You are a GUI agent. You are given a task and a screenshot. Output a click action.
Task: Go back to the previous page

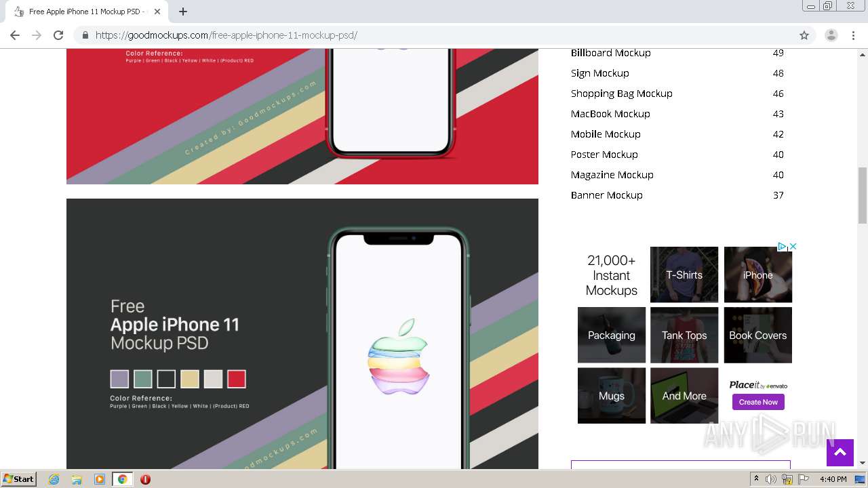tap(15, 35)
